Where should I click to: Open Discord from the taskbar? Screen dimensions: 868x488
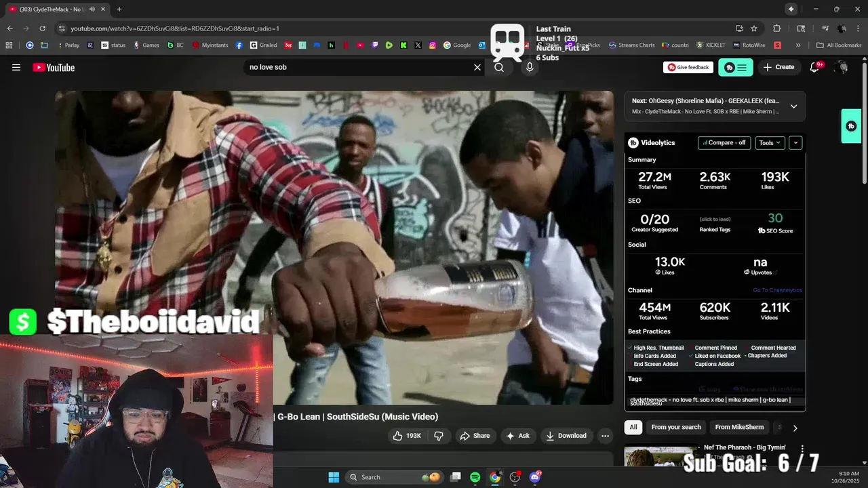click(x=535, y=477)
